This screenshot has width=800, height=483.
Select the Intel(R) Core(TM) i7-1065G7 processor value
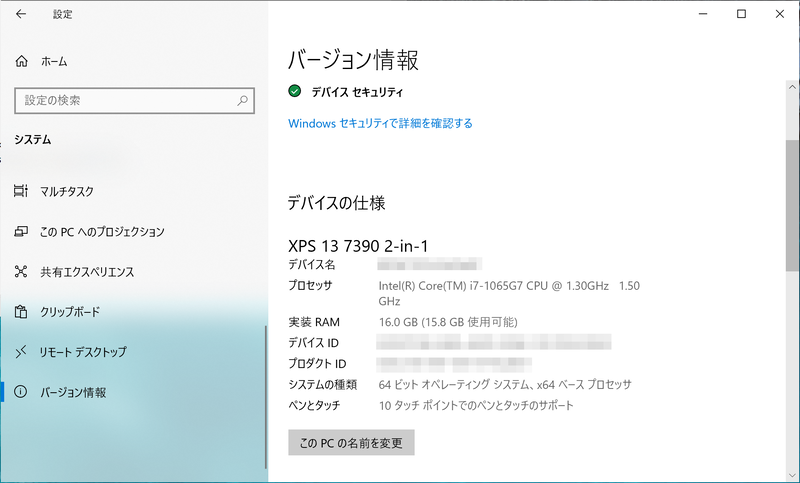[x=509, y=293]
